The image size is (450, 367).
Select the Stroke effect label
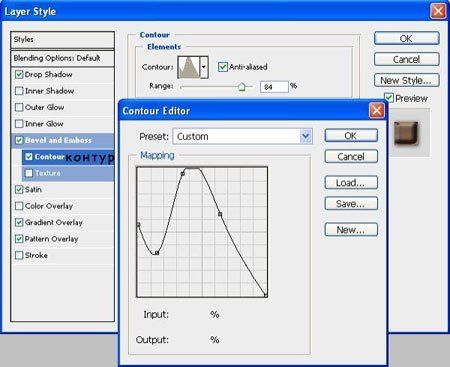(36, 255)
